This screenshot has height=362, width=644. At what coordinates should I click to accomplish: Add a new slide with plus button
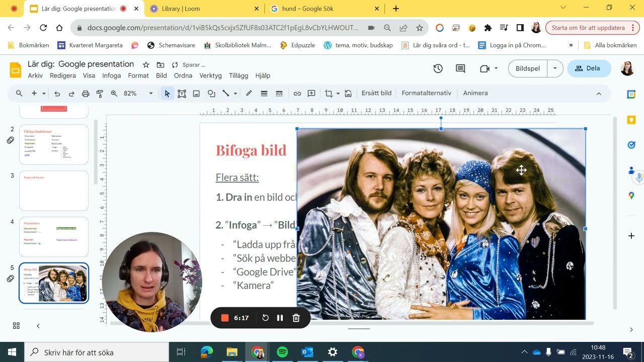tap(34, 94)
